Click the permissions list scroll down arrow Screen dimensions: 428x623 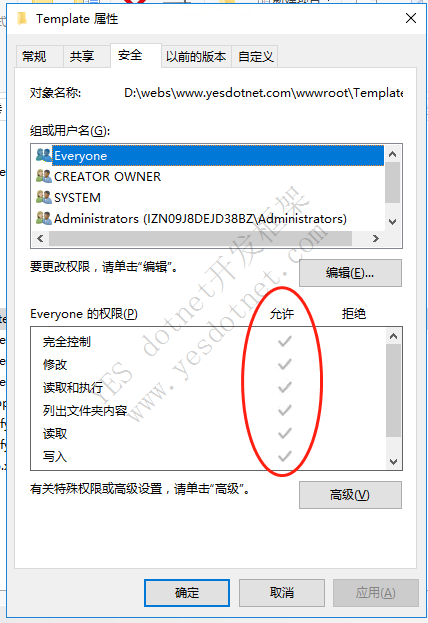coord(393,462)
